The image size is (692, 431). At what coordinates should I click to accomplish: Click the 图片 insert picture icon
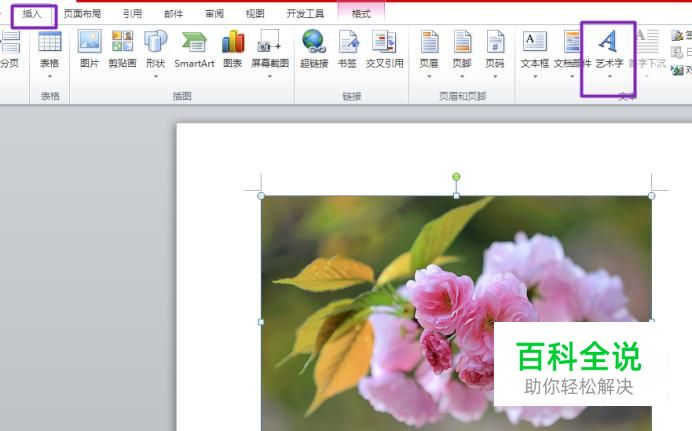[90, 49]
